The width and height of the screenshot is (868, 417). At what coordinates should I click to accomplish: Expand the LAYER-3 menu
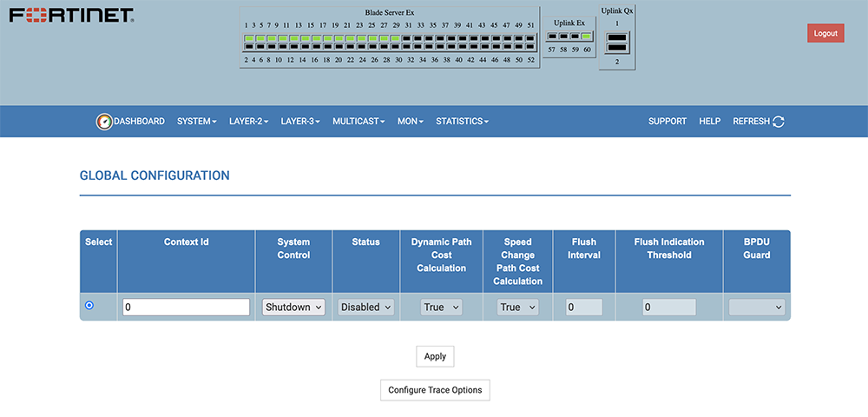tap(300, 122)
